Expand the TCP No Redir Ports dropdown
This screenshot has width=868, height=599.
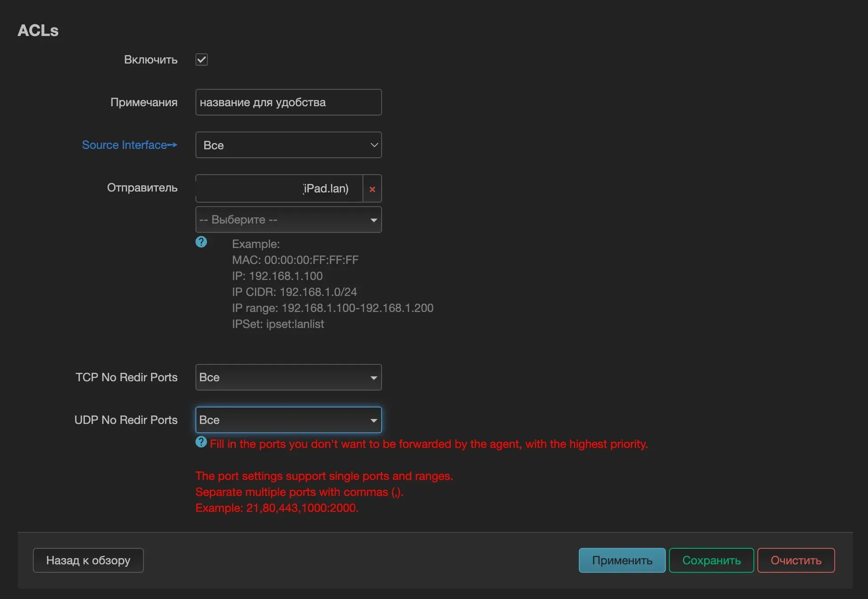click(288, 377)
